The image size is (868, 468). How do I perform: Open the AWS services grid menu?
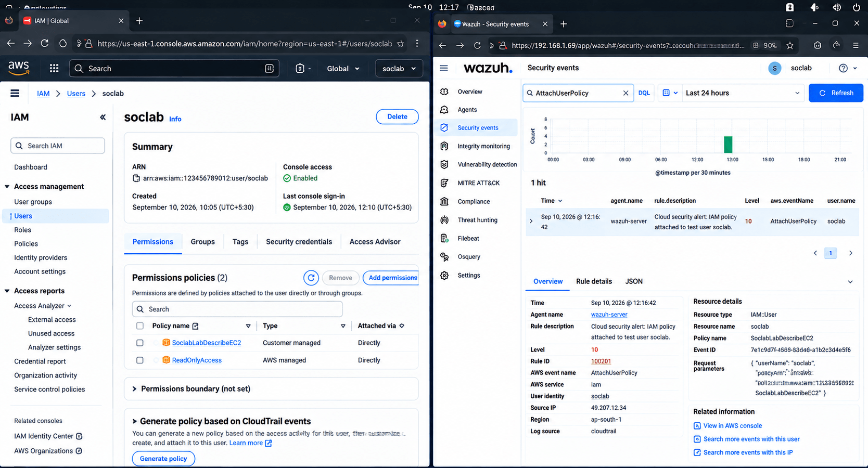[54, 68]
